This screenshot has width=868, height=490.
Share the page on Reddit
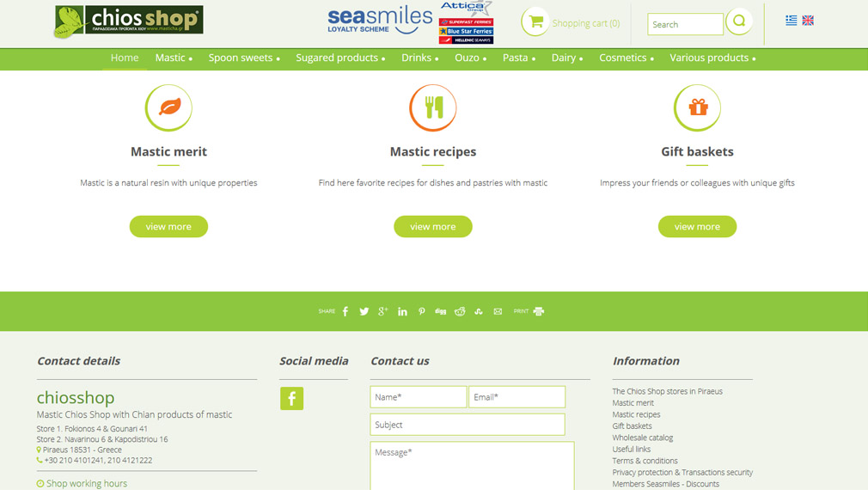pos(460,311)
